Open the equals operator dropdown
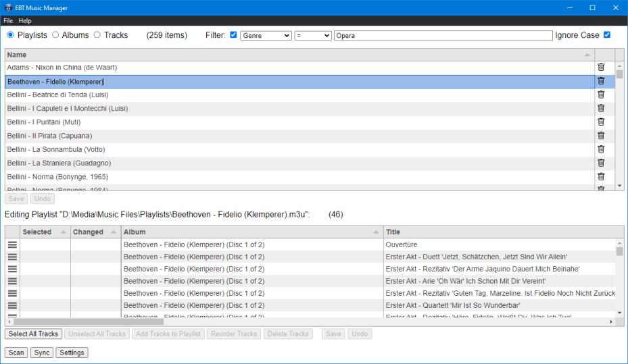Viewport: 628px width, 364px height. [x=312, y=36]
